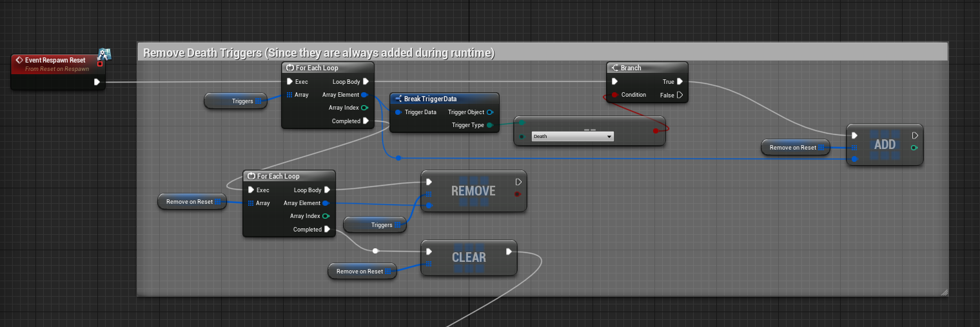980x327 pixels.
Task: Click the red delegate pin on Event Respawn Reset
Action: pyautogui.click(x=100, y=64)
